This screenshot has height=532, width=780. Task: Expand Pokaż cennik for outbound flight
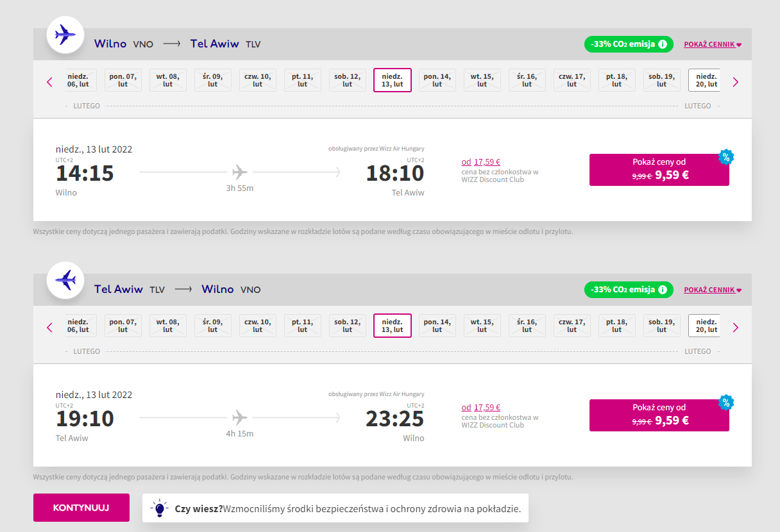(x=713, y=45)
